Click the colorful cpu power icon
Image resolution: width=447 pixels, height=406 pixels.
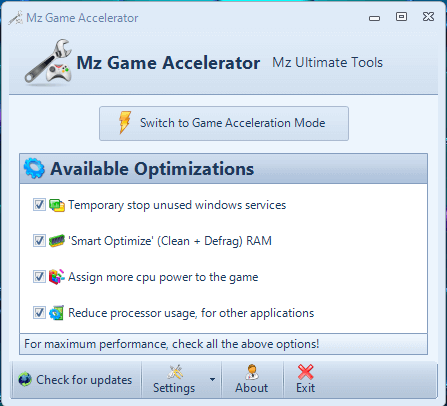(57, 277)
